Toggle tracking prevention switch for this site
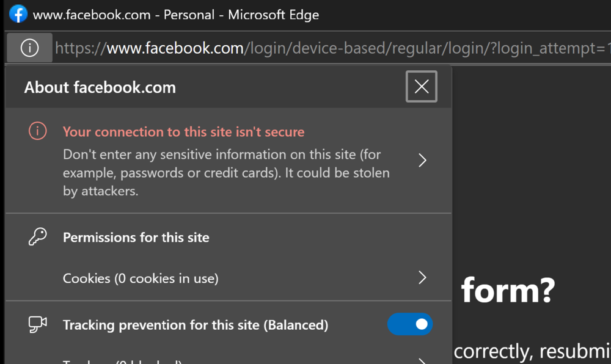Viewport: 611px width, 364px height. click(409, 324)
